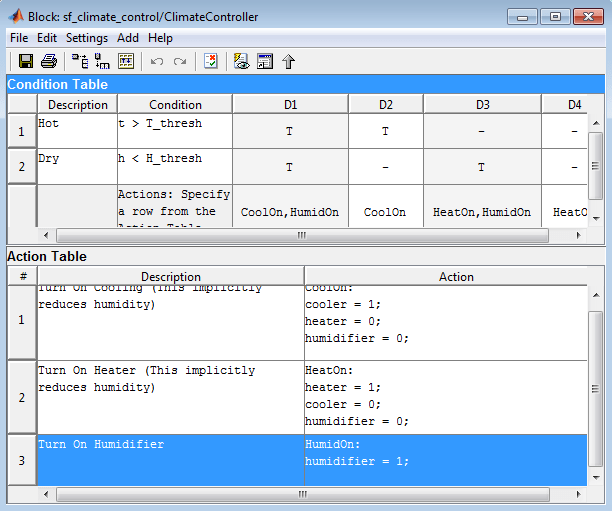Image resolution: width=612 pixels, height=511 pixels.
Task: Click the D3 value for Dry row
Action: (x=482, y=167)
